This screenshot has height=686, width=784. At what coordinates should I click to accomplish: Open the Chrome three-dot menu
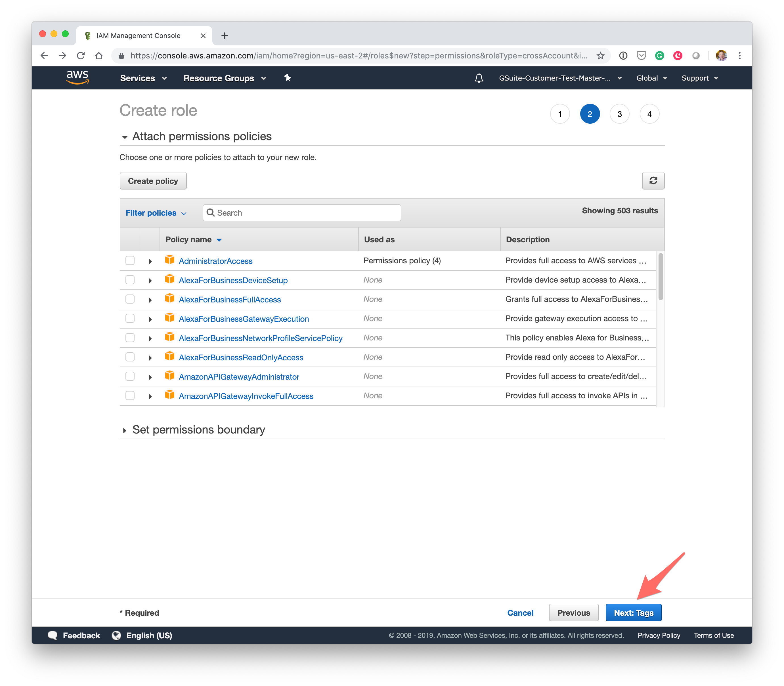pos(739,56)
